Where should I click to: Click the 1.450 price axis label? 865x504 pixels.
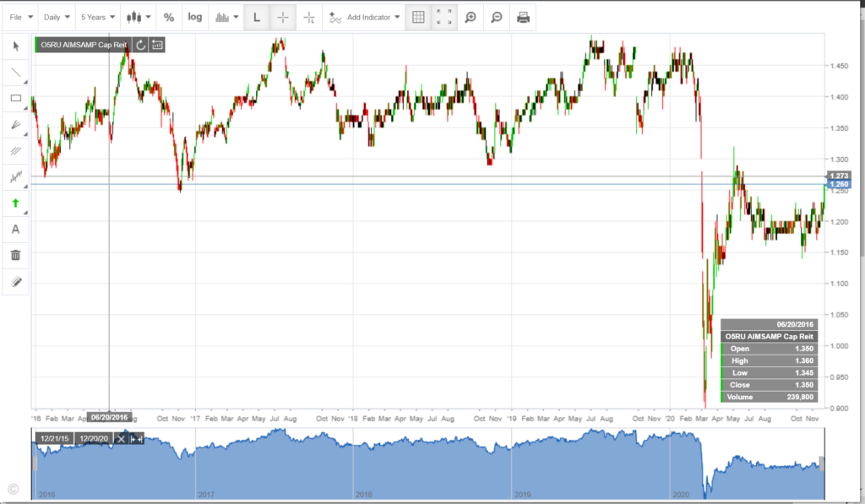pos(839,66)
